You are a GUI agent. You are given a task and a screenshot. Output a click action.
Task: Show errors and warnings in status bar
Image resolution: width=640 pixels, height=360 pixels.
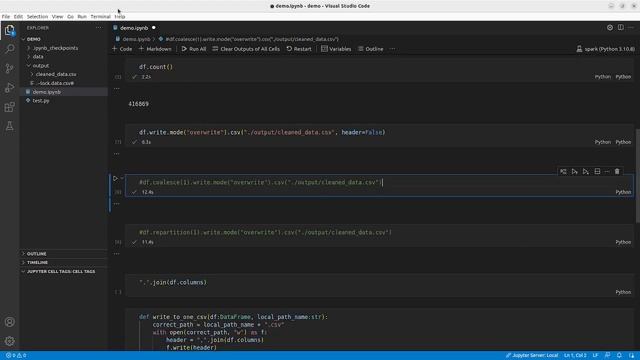[16, 356]
